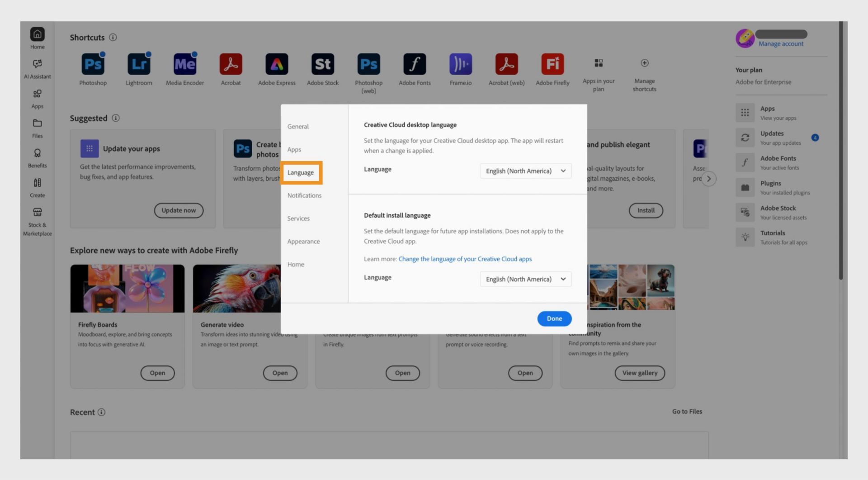Launch Frame.io shortcut icon
Image resolution: width=868 pixels, height=480 pixels.
click(461, 64)
